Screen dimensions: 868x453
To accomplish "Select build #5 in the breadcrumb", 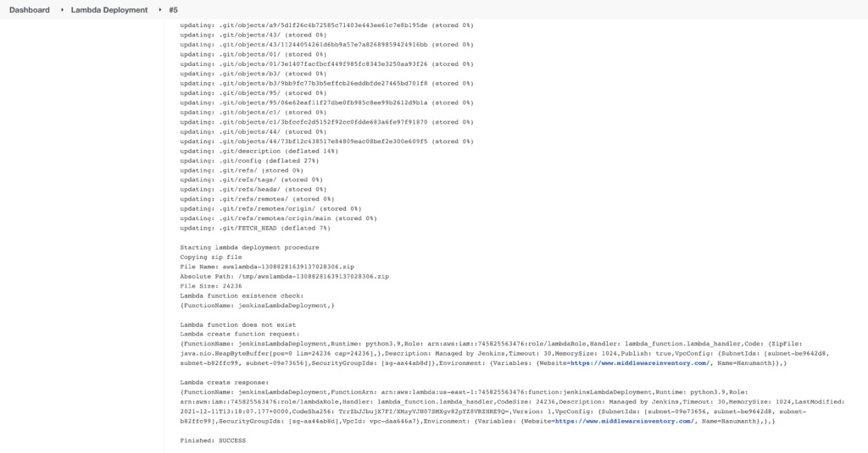I will pyautogui.click(x=173, y=9).
